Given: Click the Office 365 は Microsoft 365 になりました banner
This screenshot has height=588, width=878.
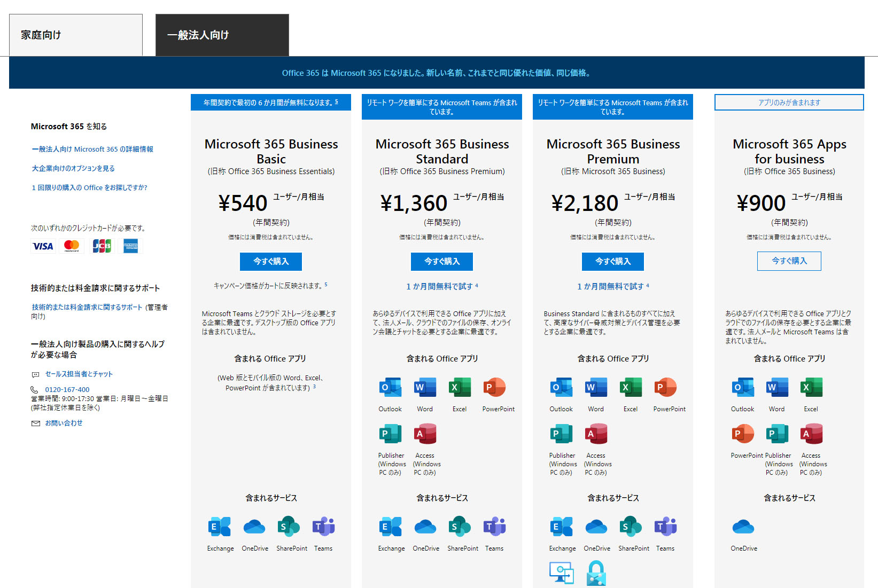Looking at the screenshot, I should [437, 73].
